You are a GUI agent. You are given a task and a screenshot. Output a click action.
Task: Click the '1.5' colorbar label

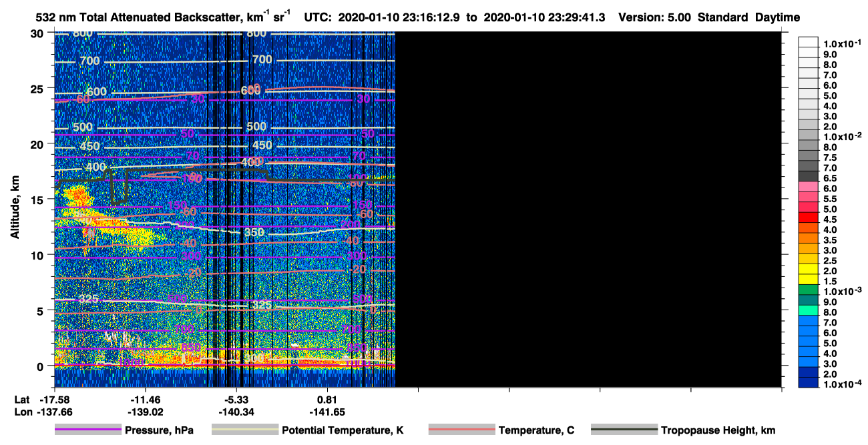[830, 282]
